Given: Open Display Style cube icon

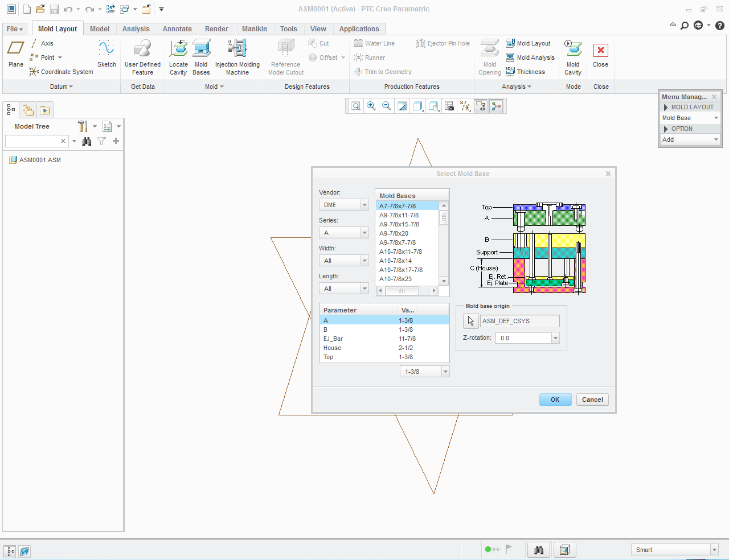Looking at the screenshot, I should [418, 106].
